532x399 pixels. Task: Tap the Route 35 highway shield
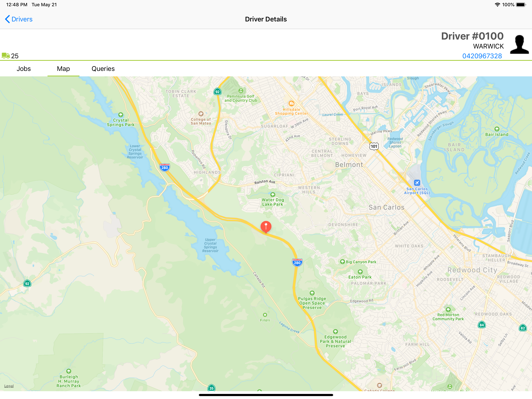pos(211,388)
